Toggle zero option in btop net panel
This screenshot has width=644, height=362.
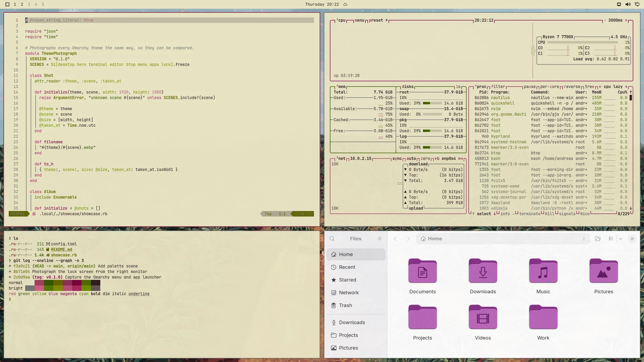425,159
